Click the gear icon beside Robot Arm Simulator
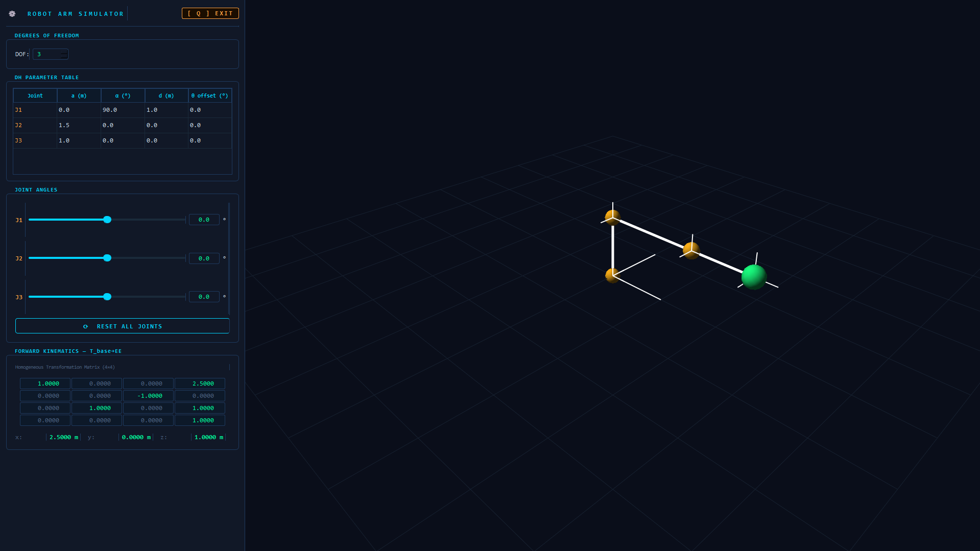 click(12, 14)
